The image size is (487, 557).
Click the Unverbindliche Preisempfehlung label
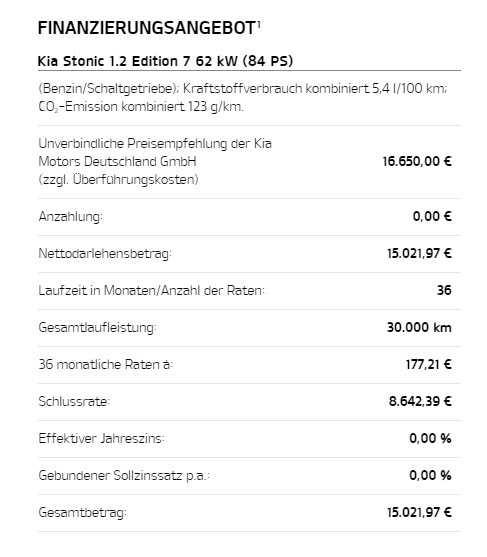point(155,161)
